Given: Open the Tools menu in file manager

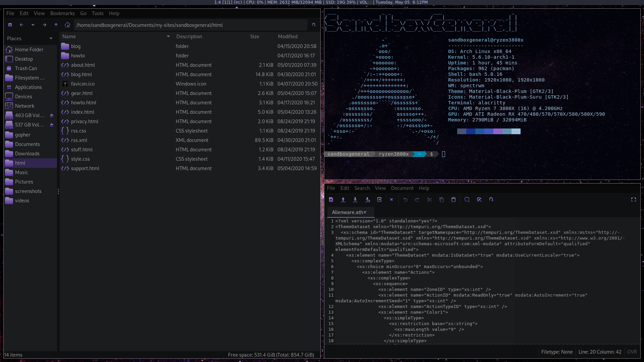Looking at the screenshot, I should pyautogui.click(x=98, y=13).
